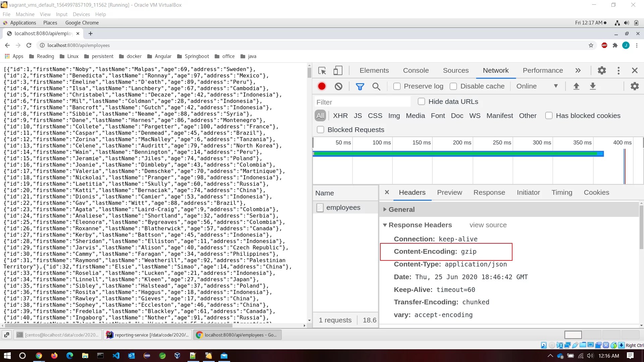This screenshot has width=644, height=362.
Task: Click the import HAR file upload arrow
Action: pyautogui.click(x=576, y=86)
